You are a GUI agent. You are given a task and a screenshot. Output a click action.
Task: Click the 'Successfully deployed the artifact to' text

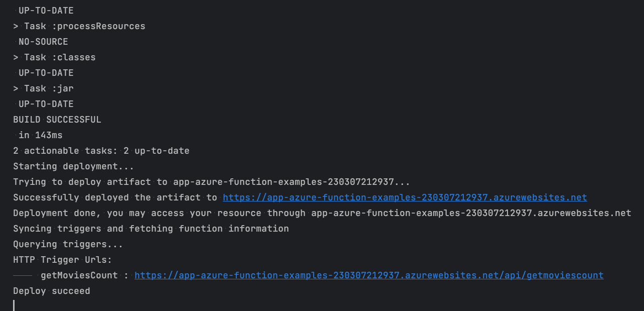(115, 197)
